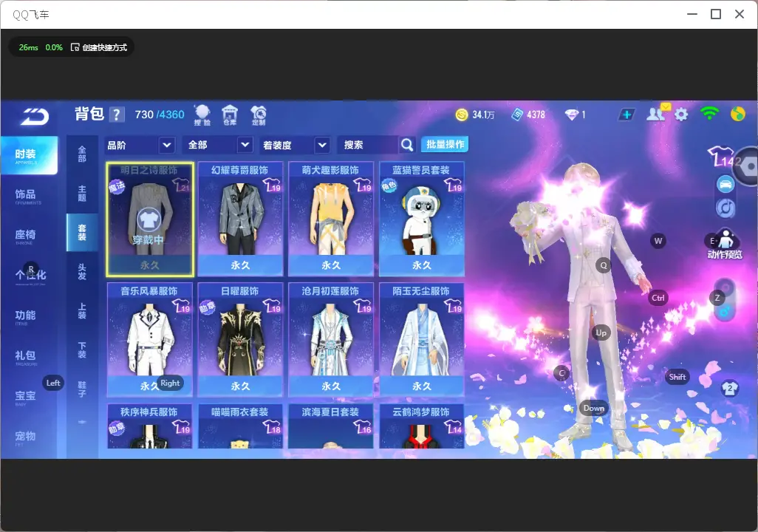This screenshot has height=532, width=758.
Task: Click the shirt icon labeled 2
Action: [729, 388]
